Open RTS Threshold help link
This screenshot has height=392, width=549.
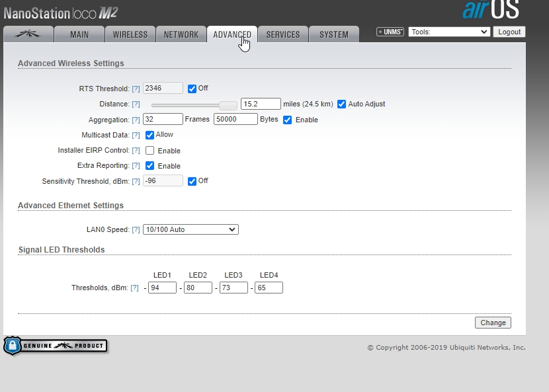136,89
